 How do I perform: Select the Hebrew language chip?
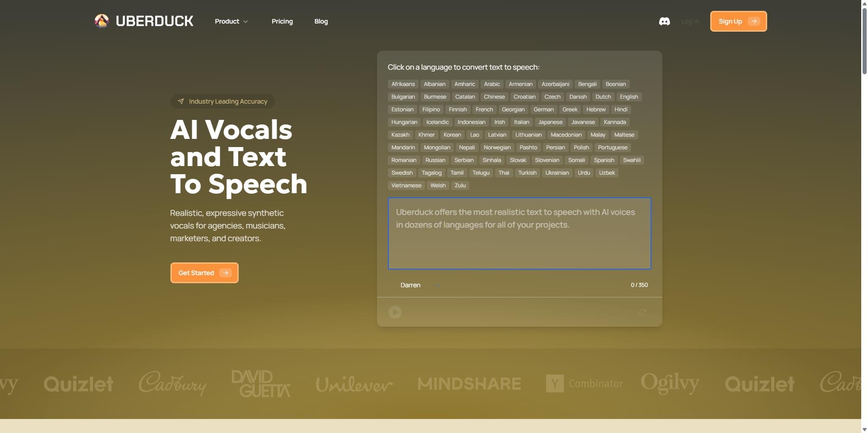point(596,109)
